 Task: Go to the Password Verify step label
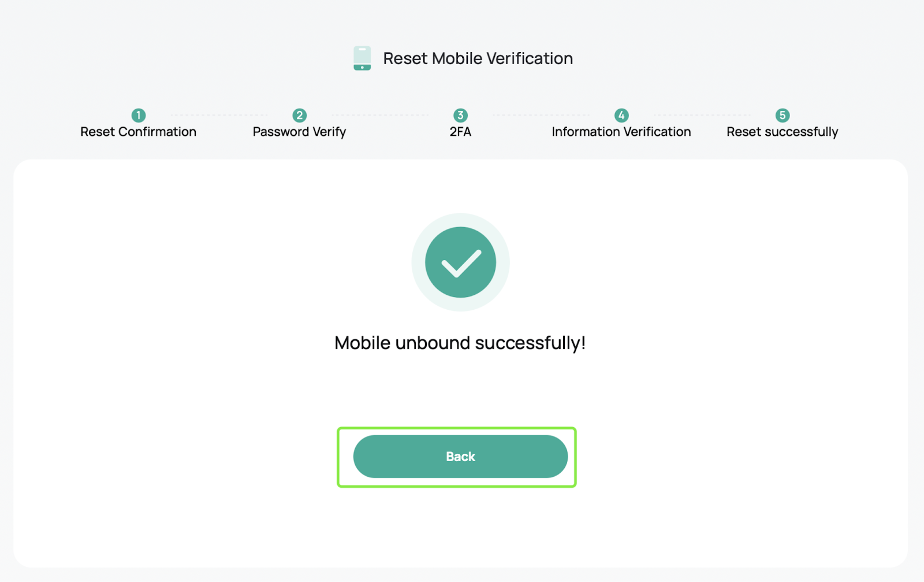[x=299, y=132]
